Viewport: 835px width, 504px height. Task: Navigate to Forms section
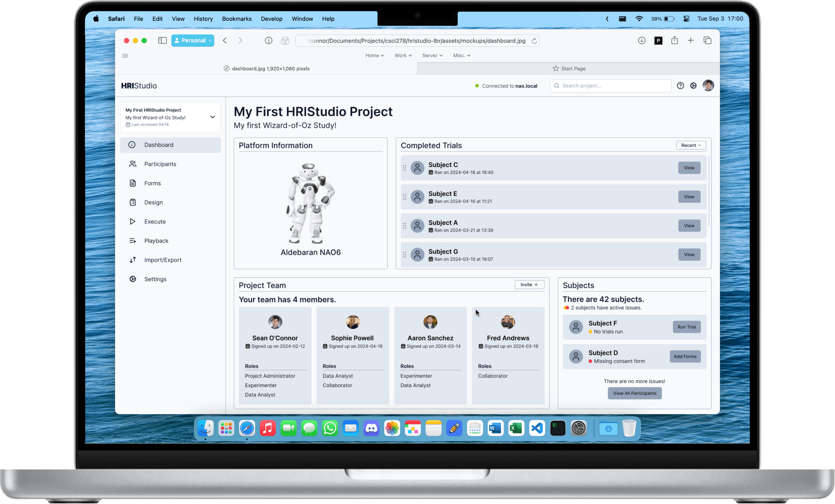[151, 183]
